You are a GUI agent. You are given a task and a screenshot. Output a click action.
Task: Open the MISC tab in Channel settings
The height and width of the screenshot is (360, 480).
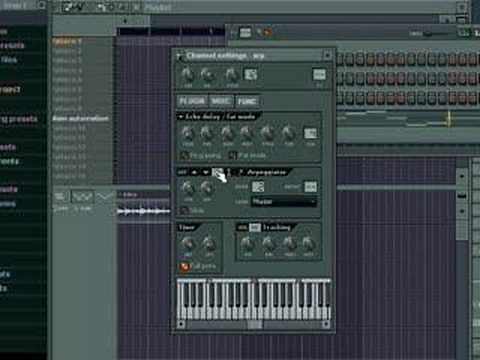click(221, 101)
